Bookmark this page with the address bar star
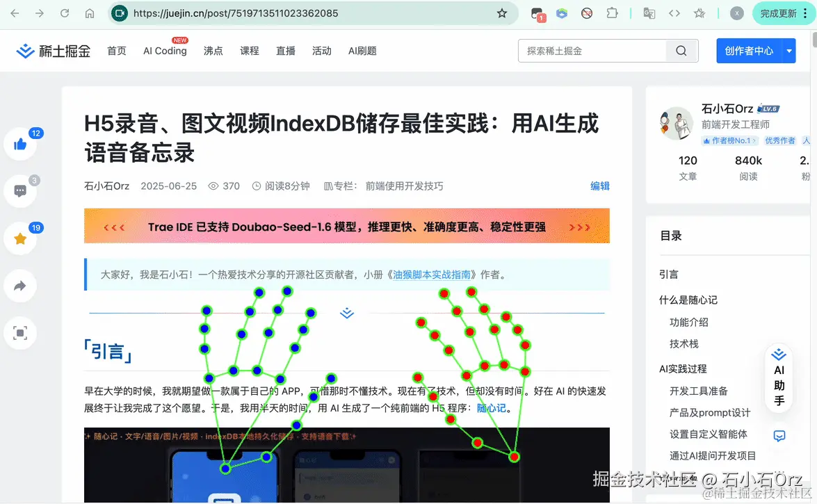Viewport: 817px width, 504px height. pos(502,13)
